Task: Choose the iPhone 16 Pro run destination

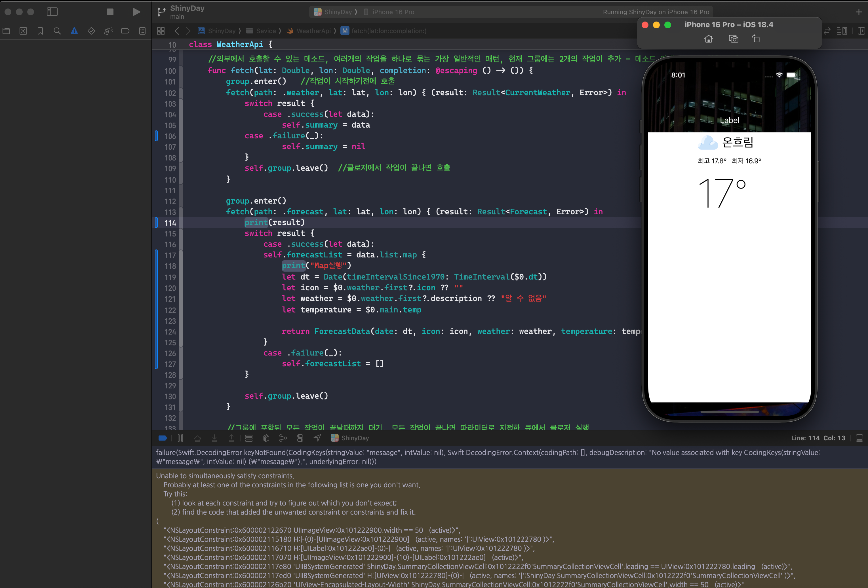Action: (x=389, y=12)
